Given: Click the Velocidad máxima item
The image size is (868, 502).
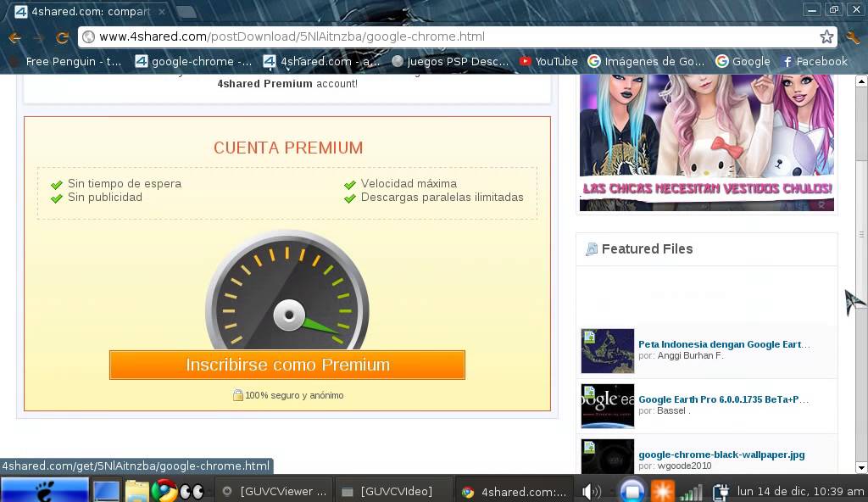Looking at the screenshot, I should tap(409, 183).
